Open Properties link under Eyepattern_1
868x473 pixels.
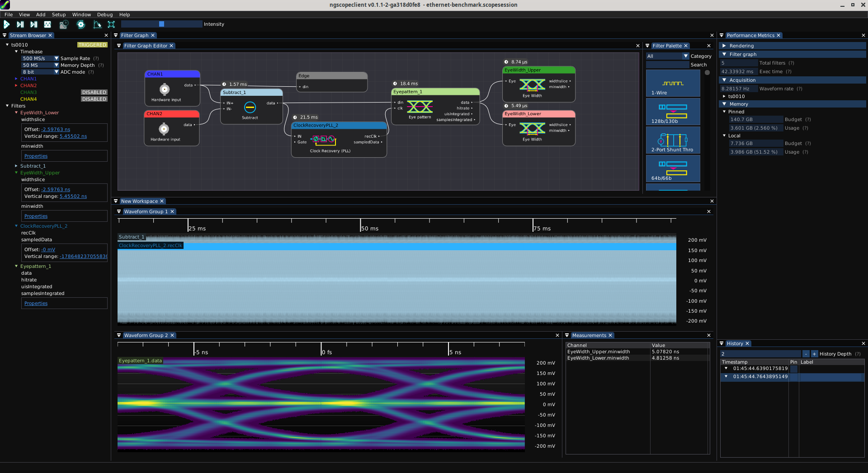click(x=36, y=304)
